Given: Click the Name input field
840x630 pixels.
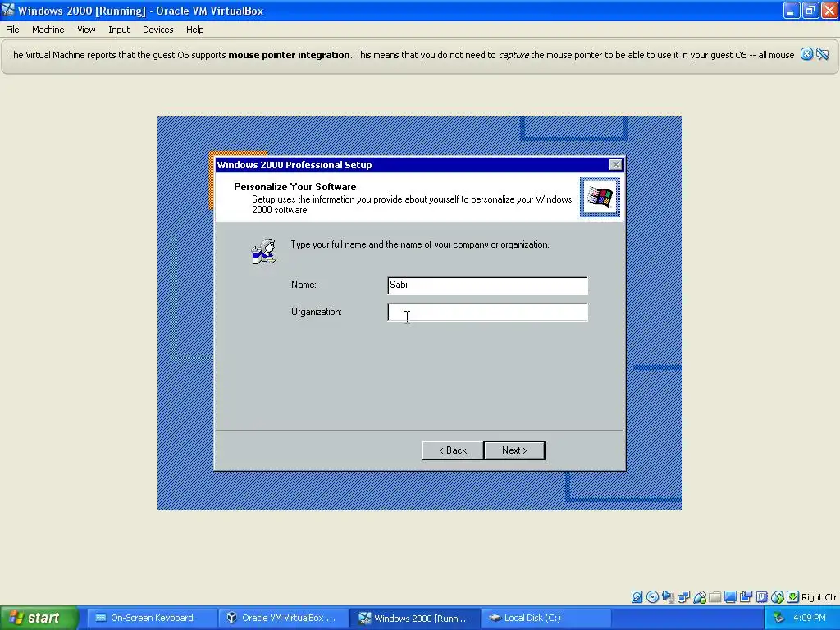Looking at the screenshot, I should [x=487, y=285].
